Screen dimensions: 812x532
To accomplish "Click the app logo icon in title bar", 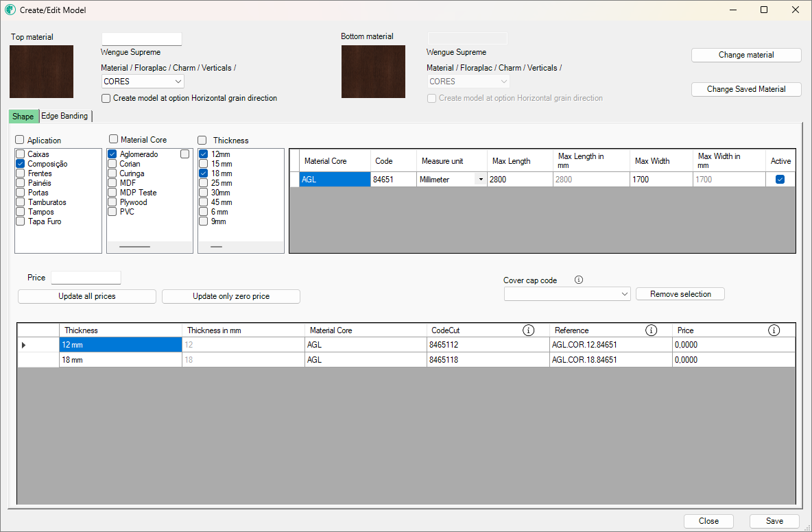I will tap(10, 10).
